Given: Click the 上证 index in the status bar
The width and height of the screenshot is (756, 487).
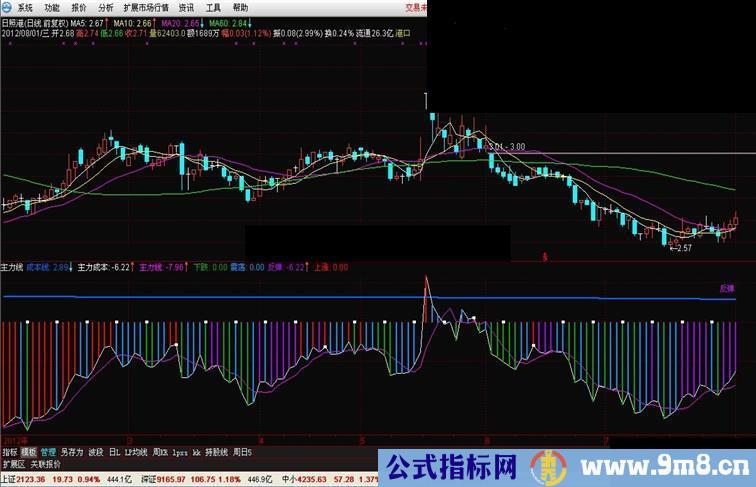Looking at the screenshot, I should coord(9,480).
